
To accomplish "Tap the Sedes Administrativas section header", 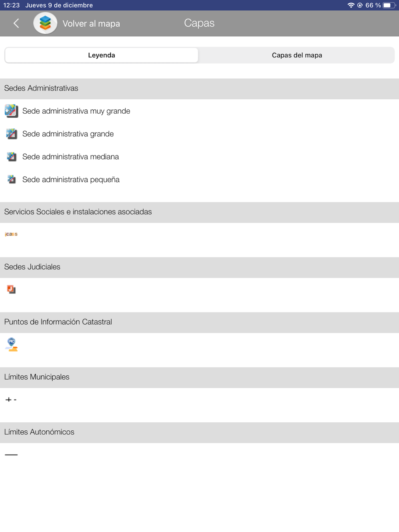I will coord(41,88).
